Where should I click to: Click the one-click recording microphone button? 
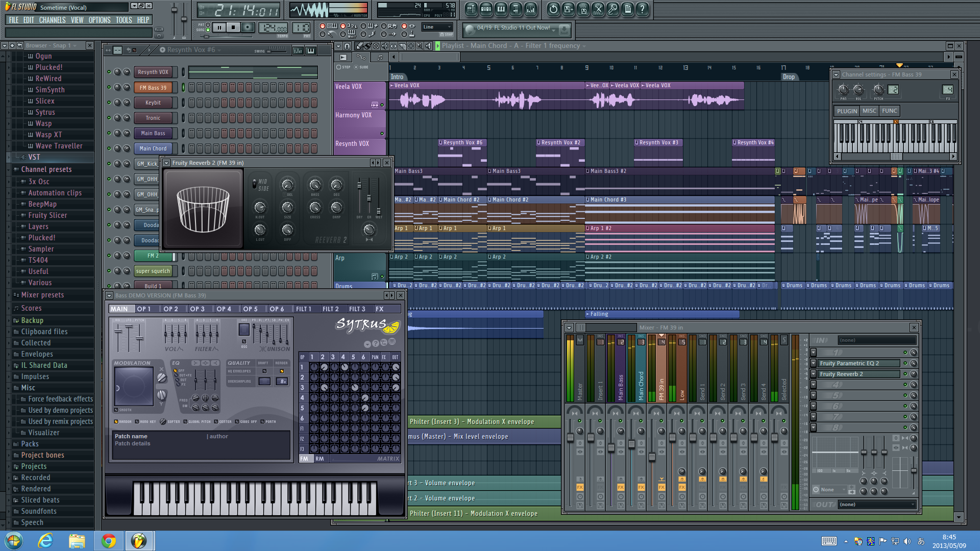pos(612,9)
